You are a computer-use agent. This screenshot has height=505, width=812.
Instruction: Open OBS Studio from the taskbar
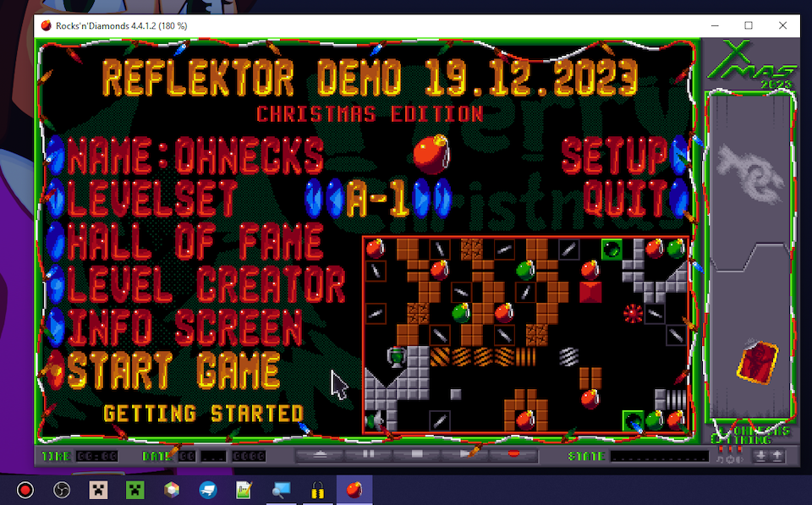(x=61, y=490)
